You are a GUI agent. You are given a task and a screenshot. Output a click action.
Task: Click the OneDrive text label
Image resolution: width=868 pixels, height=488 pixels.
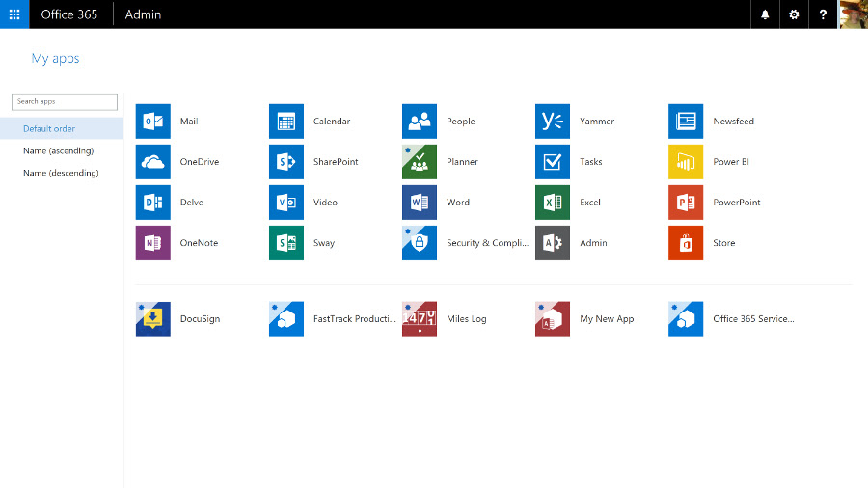pyautogui.click(x=200, y=162)
